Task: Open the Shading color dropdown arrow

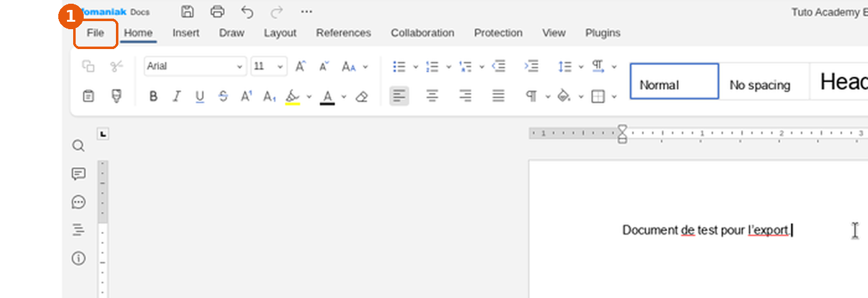Action: tap(581, 97)
